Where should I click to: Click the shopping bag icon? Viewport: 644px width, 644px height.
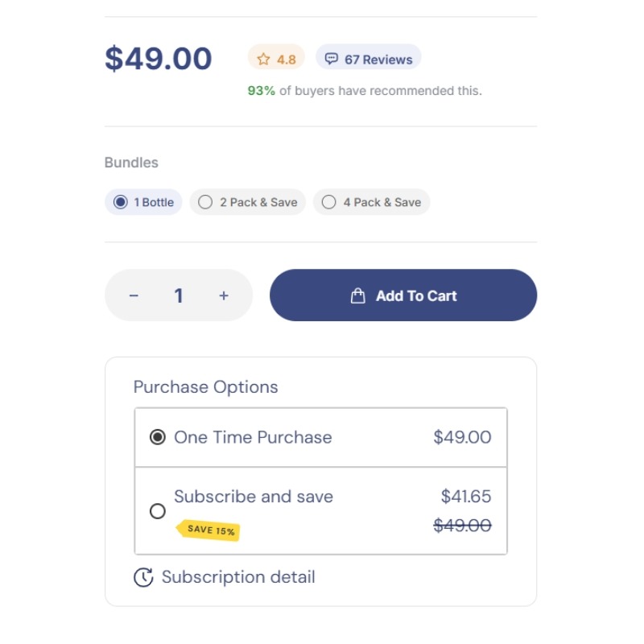pos(358,296)
